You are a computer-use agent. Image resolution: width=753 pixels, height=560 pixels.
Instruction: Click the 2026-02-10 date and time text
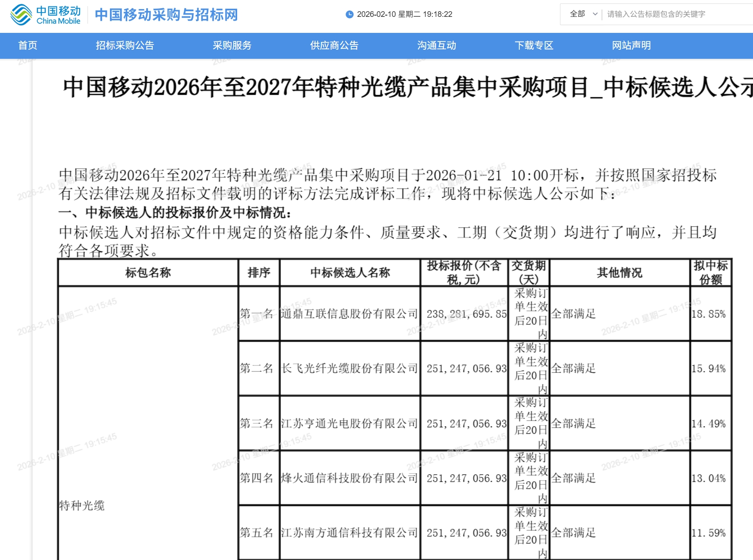405,14
